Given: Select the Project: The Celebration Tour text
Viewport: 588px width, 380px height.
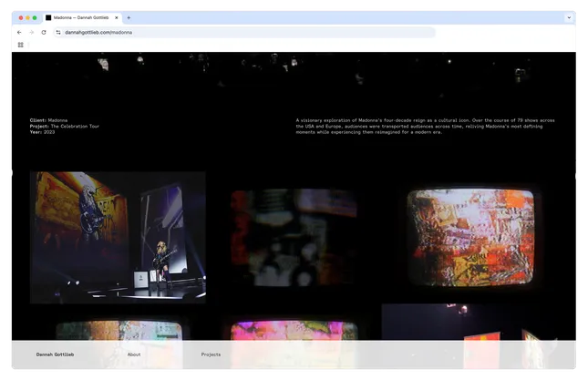Looking at the screenshot, I should coord(65,127).
